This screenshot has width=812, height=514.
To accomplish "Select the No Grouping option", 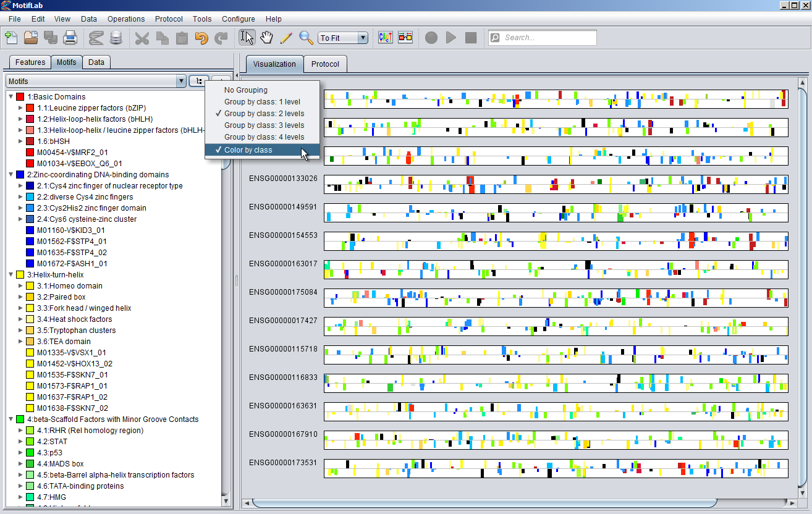I will pyautogui.click(x=263, y=90).
